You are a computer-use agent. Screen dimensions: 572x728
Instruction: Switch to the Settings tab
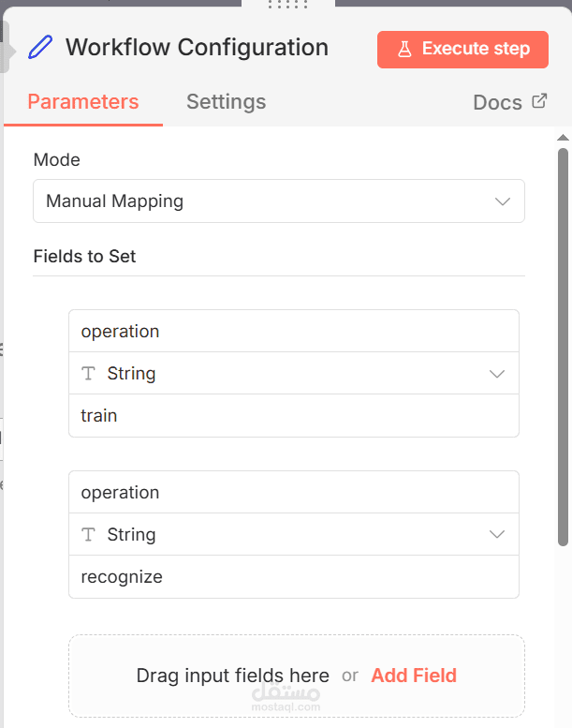pyautogui.click(x=226, y=102)
